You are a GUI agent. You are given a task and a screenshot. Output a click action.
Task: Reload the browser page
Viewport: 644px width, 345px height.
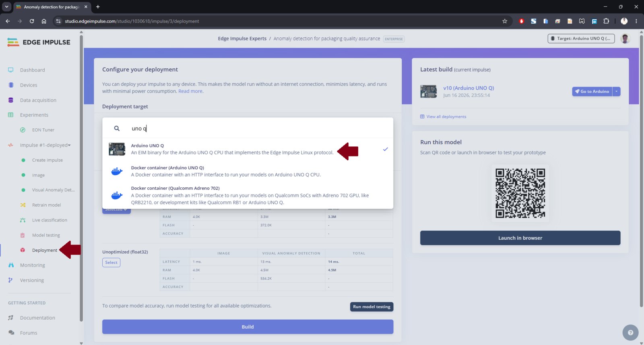click(32, 21)
